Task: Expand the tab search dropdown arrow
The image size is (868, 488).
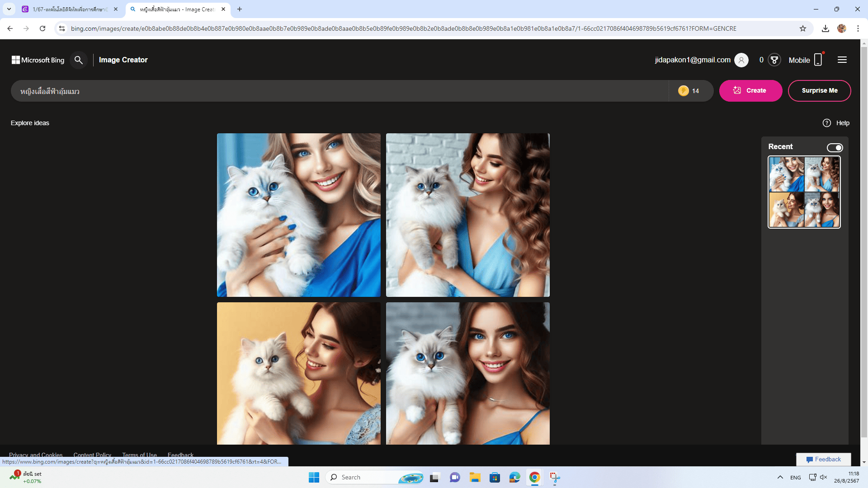Action: (x=9, y=9)
